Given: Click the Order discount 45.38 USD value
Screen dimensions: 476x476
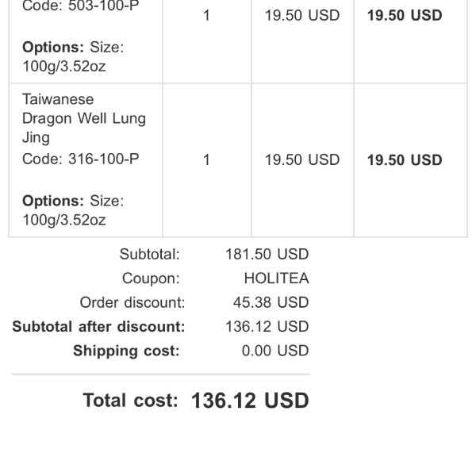Looking at the screenshot, I should pos(271,302).
